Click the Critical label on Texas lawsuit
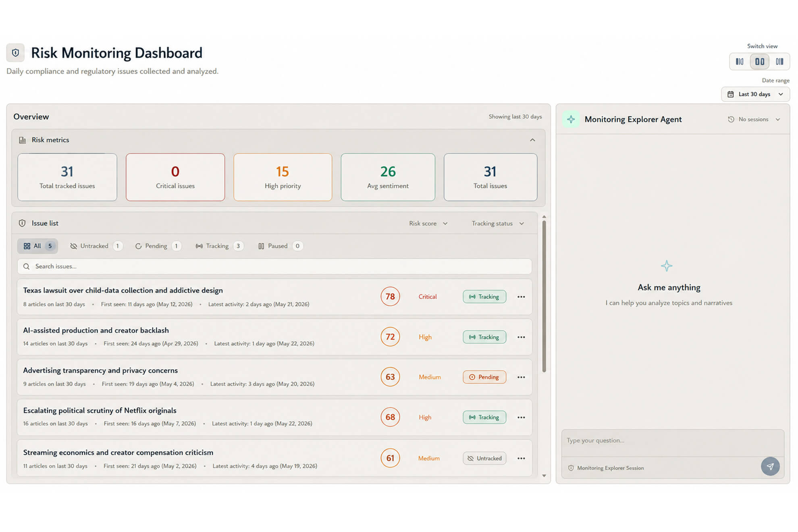This screenshot has width=798, height=532. point(428,297)
